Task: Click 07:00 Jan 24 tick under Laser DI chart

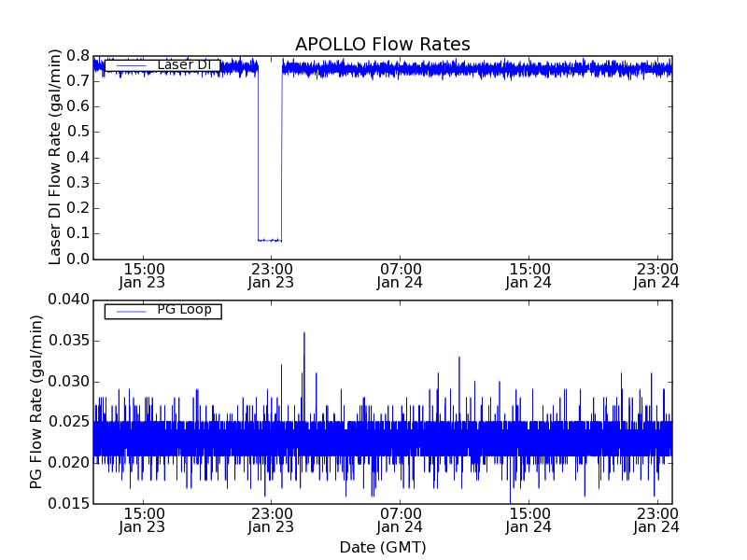Action: click(400, 274)
